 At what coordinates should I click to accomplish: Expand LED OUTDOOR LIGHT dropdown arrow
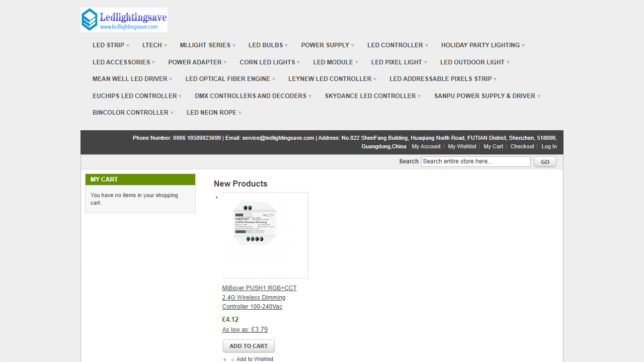click(508, 63)
